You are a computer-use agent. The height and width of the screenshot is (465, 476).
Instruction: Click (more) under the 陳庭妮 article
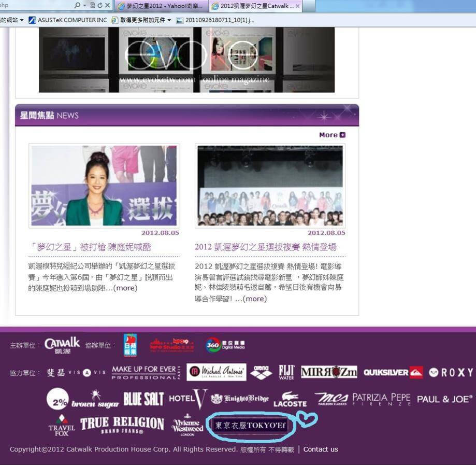click(x=125, y=288)
